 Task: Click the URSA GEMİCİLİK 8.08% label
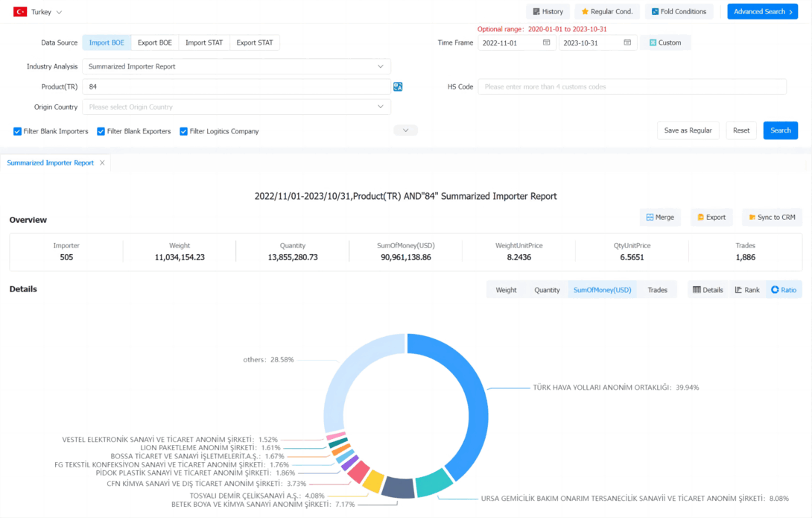click(635, 499)
